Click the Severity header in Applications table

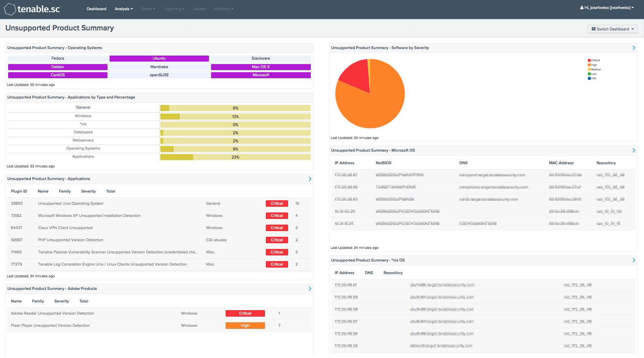pyautogui.click(x=88, y=191)
